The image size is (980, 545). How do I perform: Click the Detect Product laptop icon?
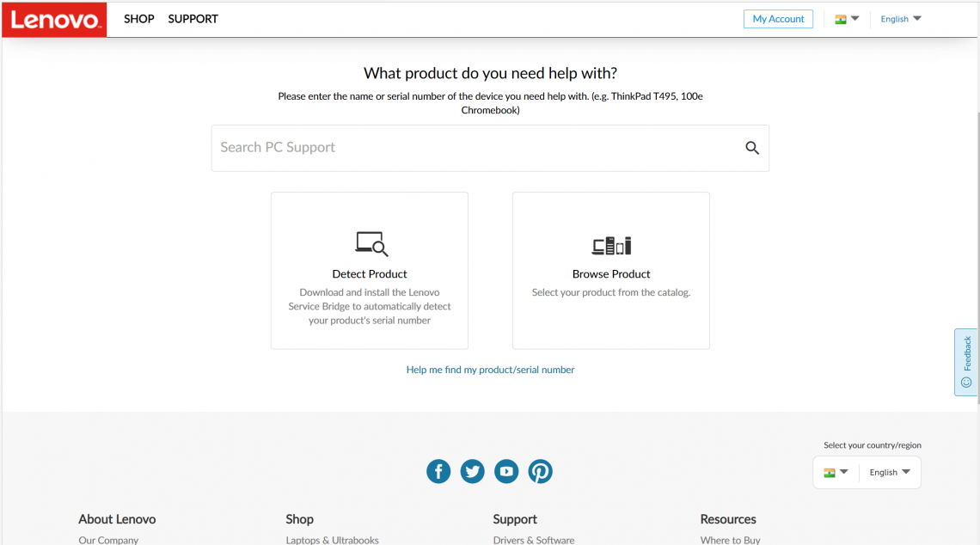[x=371, y=244]
